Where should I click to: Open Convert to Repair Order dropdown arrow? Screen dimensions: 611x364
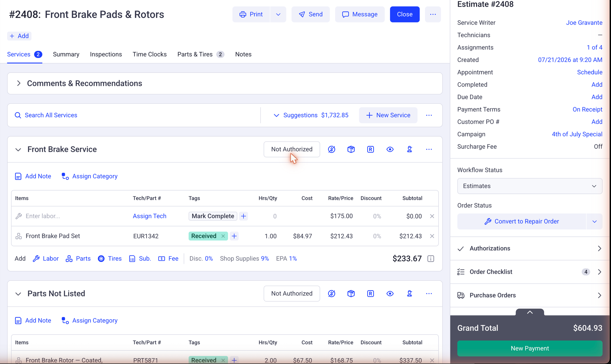(594, 221)
